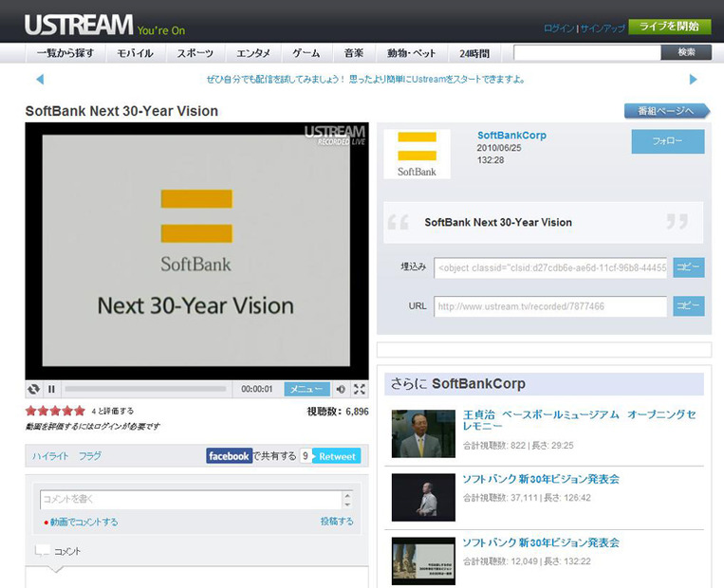This screenshot has height=588, width=724.
Task: Open thumbnail of video with 37,111 views
Action: (423, 498)
